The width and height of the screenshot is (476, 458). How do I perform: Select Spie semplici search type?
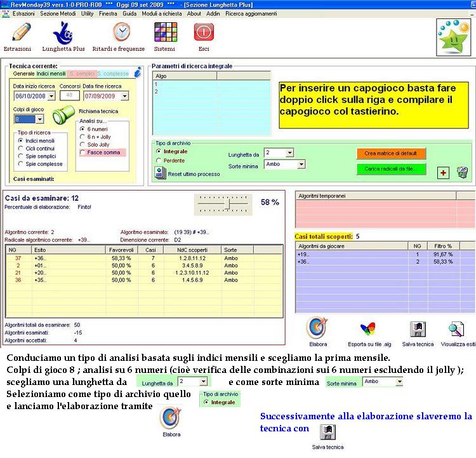pos(20,156)
